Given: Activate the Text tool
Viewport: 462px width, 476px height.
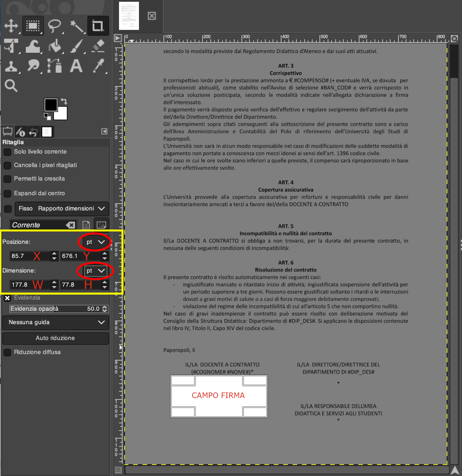Looking at the screenshot, I should pos(76,66).
